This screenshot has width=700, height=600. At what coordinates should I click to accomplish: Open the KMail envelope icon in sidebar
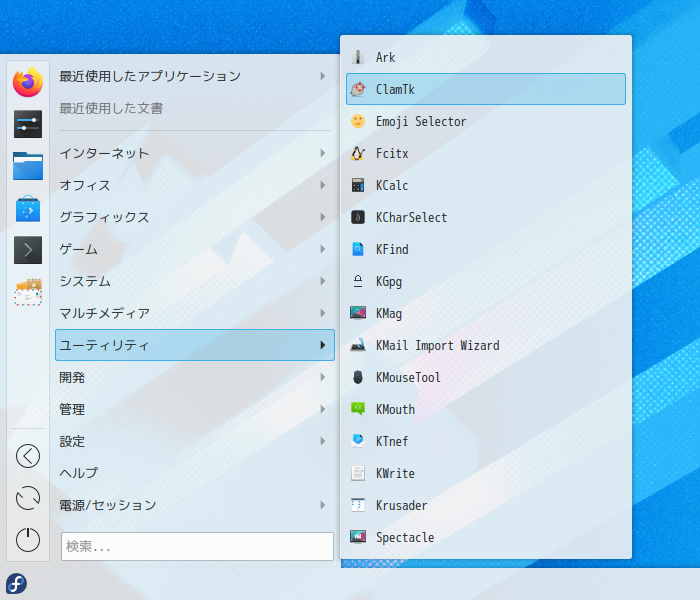(x=28, y=292)
